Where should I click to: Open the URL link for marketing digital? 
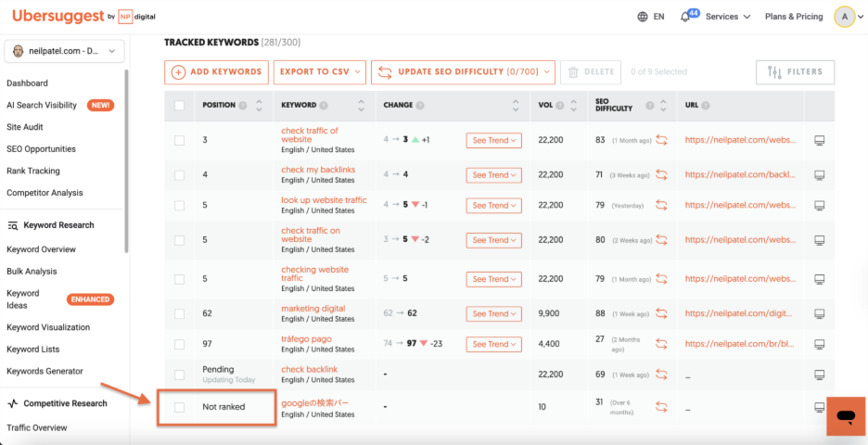[738, 314]
